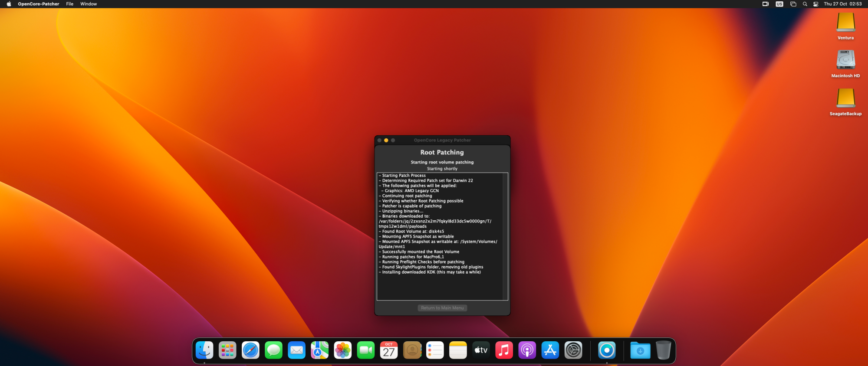The height and width of the screenshot is (366, 868).
Task: Select the Ventura drive on desktop
Action: (x=845, y=23)
